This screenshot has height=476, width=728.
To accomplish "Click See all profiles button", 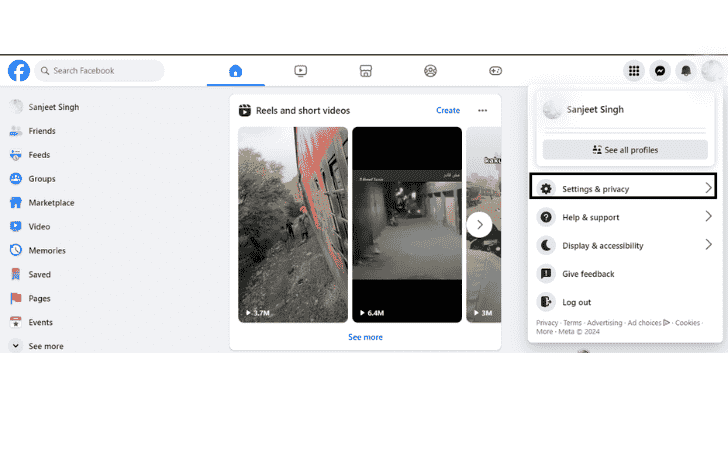I will [625, 150].
